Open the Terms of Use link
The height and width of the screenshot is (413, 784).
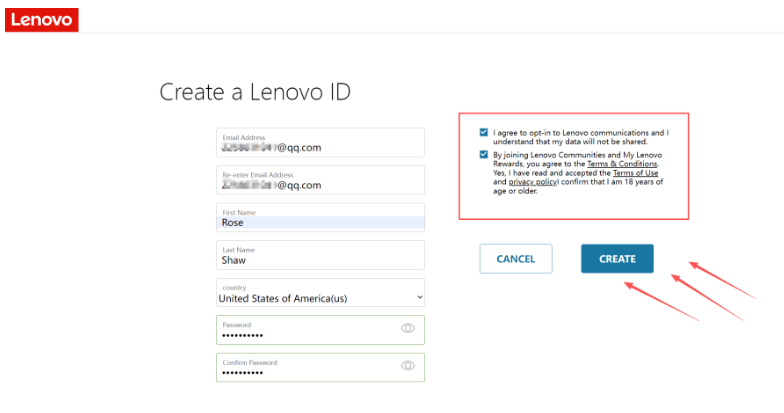point(636,173)
